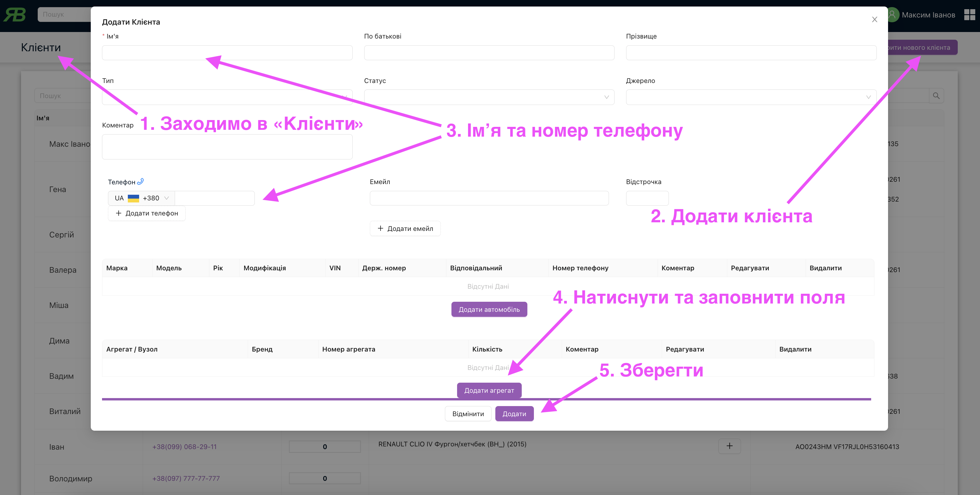Click the Додати агрегат button

(489, 390)
